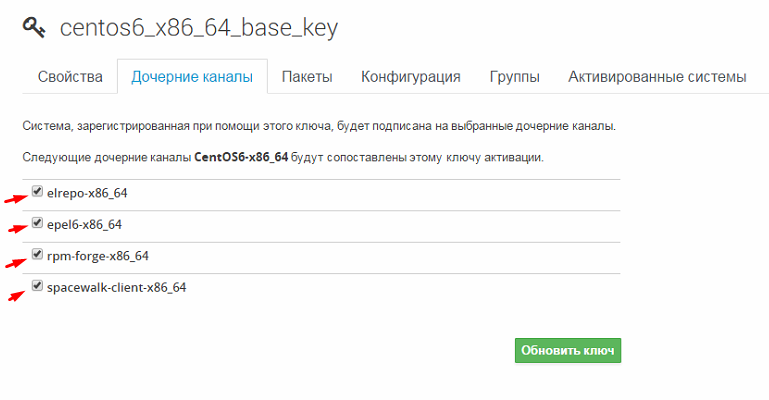
Task: Disable the rpm-forge-x86_64 checkbox
Action: coord(38,255)
